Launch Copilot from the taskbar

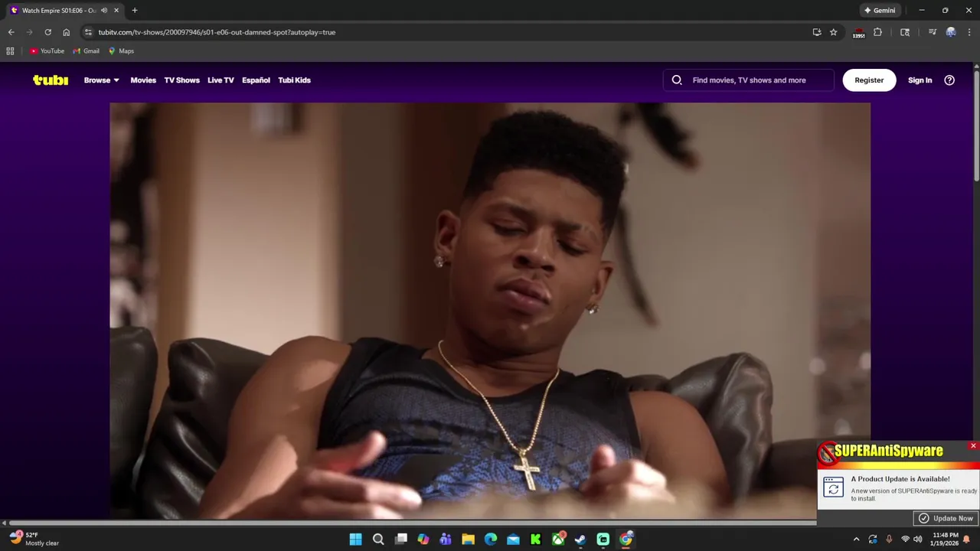pos(423,540)
